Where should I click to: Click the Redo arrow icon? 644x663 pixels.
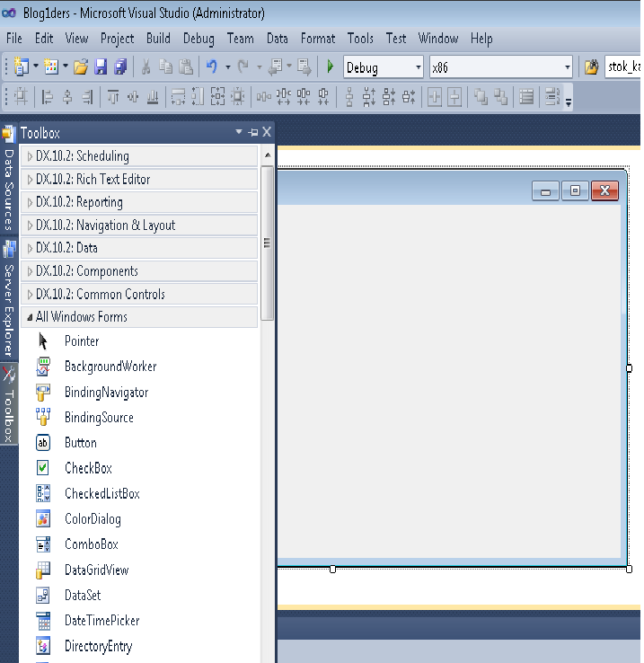243,66
